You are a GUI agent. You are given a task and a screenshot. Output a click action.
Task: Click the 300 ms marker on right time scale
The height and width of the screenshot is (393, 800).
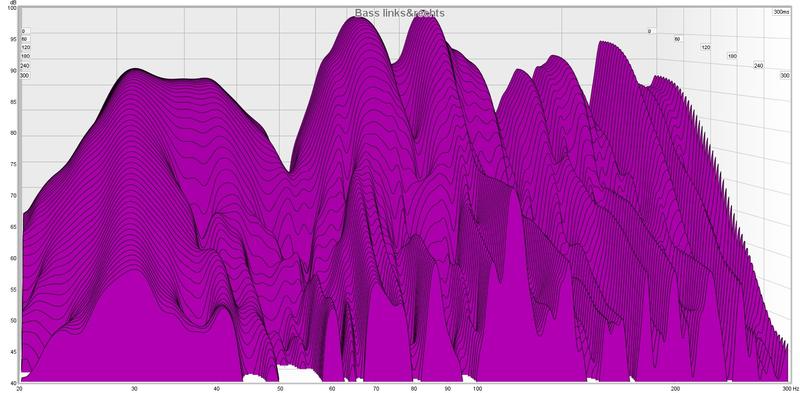click(785, 76)
